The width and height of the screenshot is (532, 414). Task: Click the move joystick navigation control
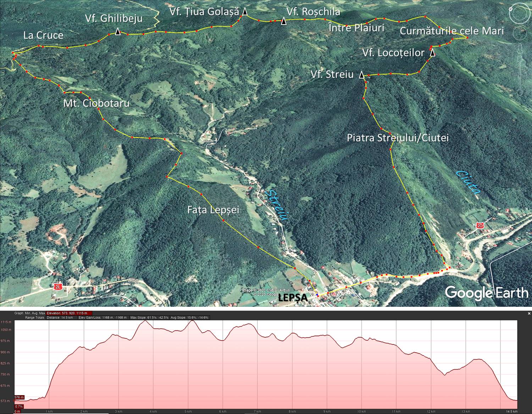pyautogui.click(x=520, y=34)
